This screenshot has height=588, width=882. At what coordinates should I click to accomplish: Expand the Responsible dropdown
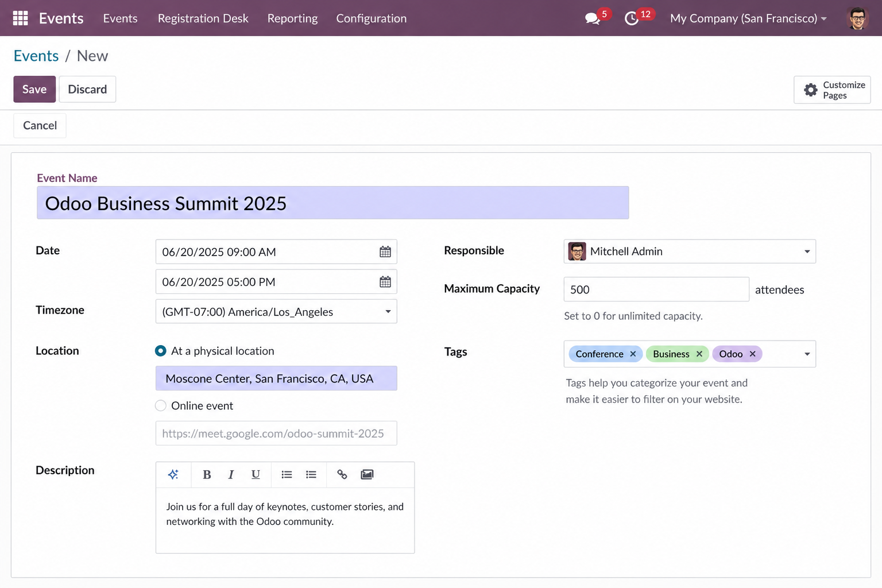pyautogui.click(x=807, y=252)
